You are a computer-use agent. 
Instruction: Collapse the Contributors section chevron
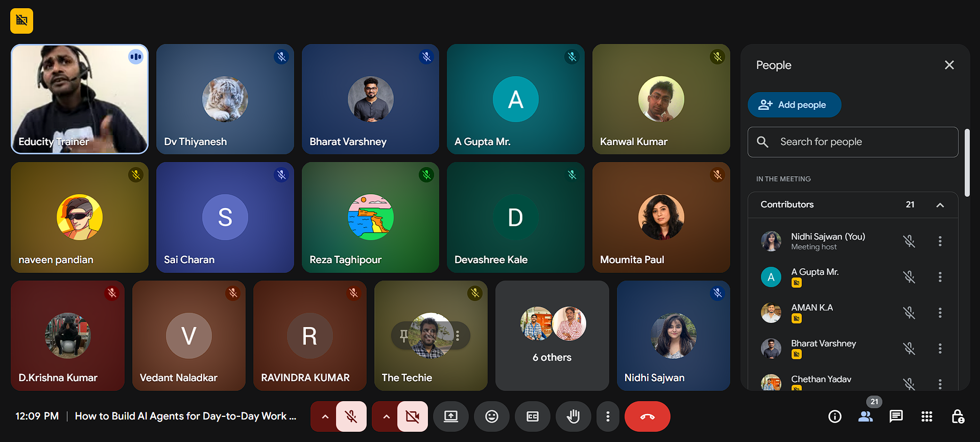click(940, 205)
